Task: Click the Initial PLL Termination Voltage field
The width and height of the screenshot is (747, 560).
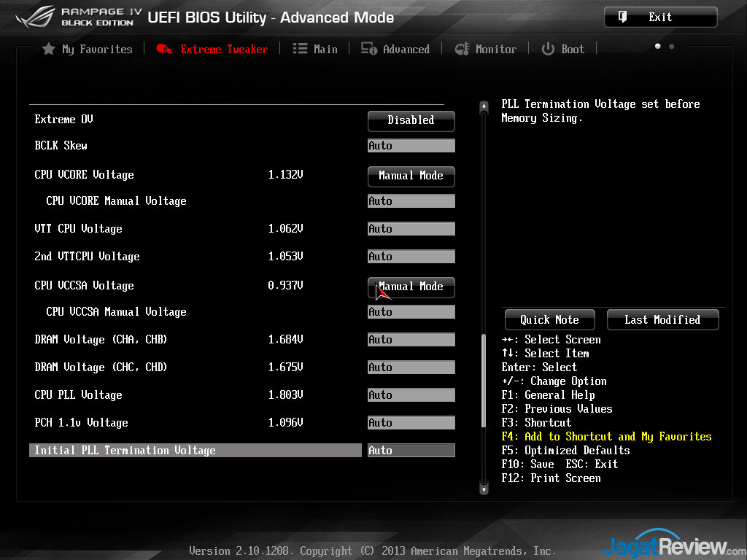Action: pyautogui.click(x=411, y=451)
